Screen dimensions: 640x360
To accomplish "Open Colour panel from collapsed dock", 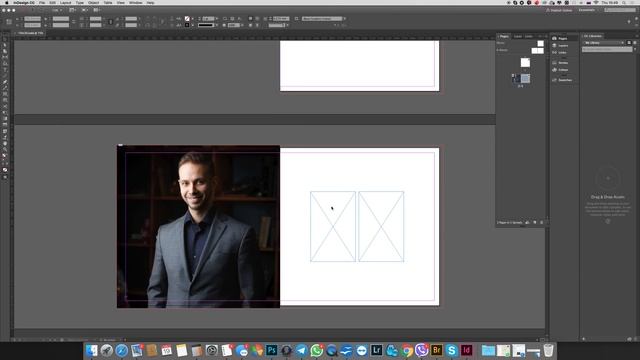I will (562, 70).
